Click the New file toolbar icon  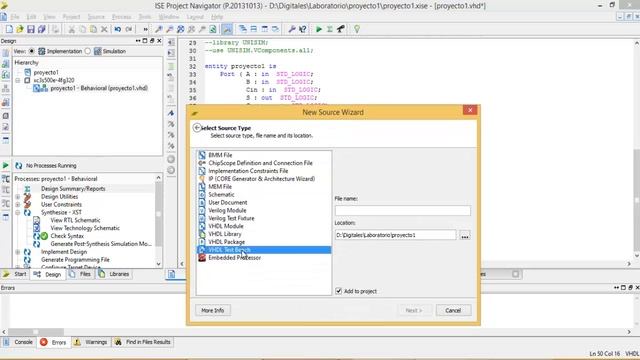(9, 29)
